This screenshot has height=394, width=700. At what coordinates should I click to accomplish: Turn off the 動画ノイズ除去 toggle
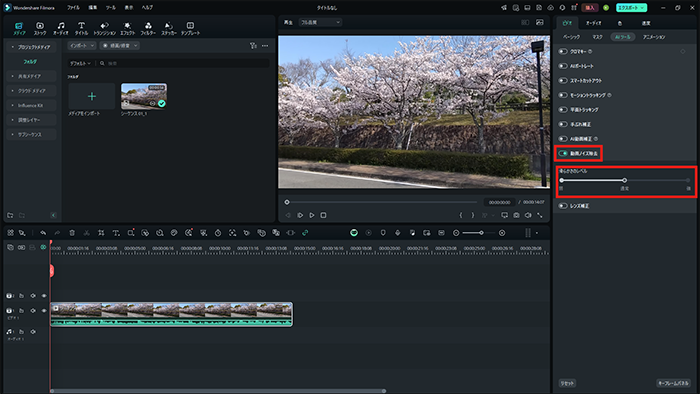(563, 153)
